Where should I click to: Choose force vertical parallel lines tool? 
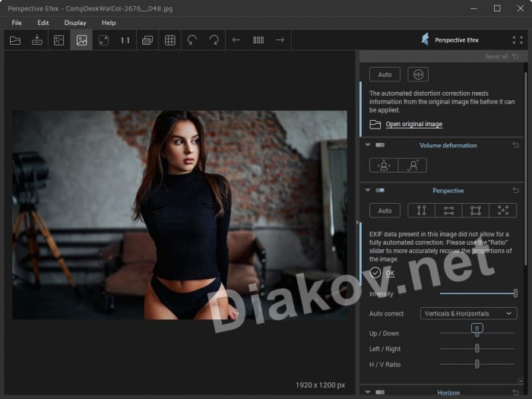click(x=421, y=211)
